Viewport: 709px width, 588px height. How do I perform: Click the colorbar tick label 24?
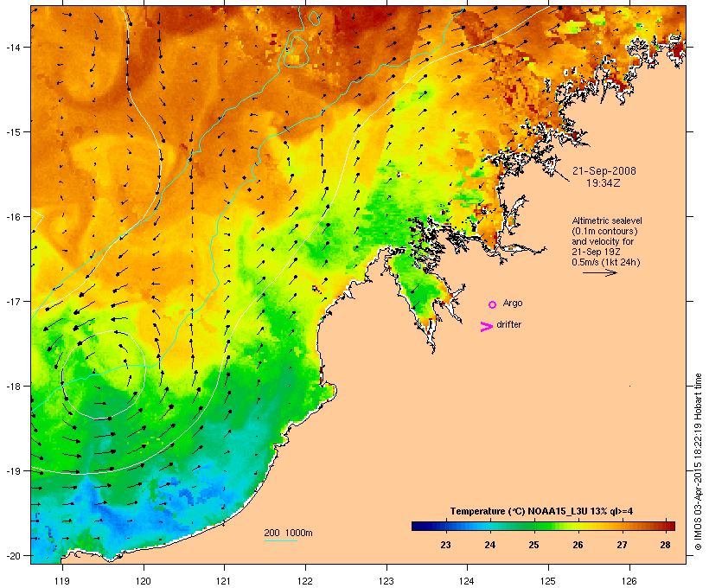pos(490,545)
